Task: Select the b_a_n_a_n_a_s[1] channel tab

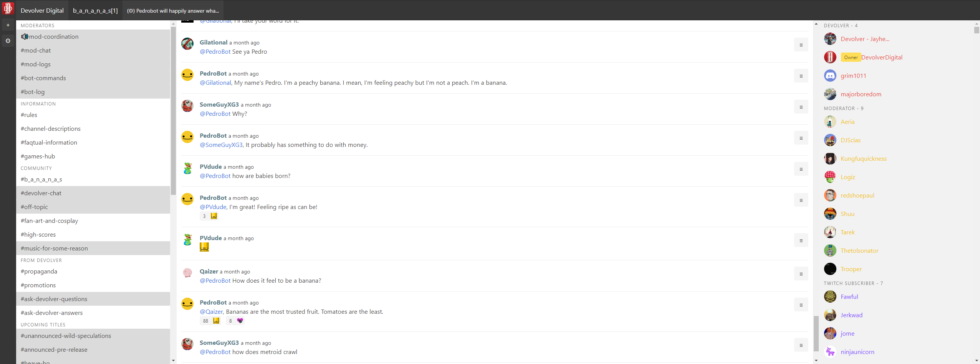Action: [x=95, y=10]
